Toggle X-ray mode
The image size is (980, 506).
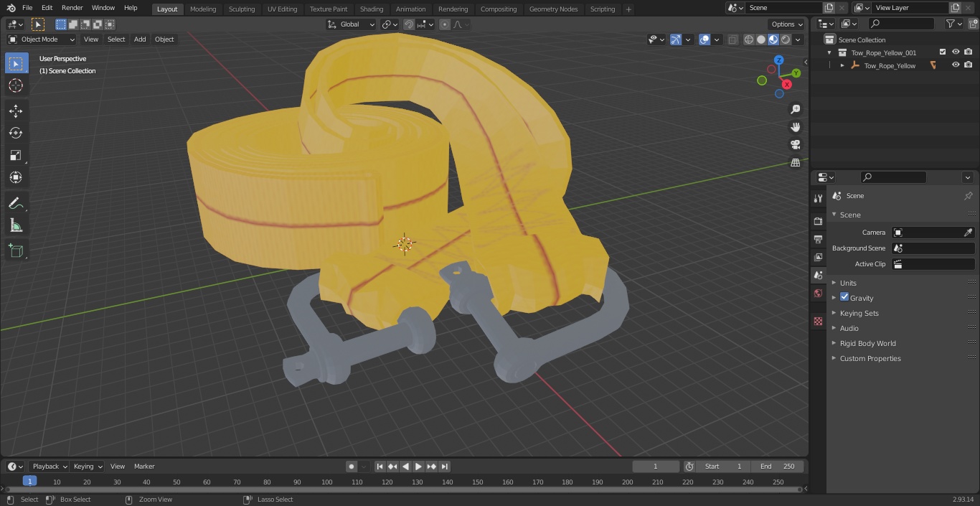pyautogui.click(x=732, y=39)
